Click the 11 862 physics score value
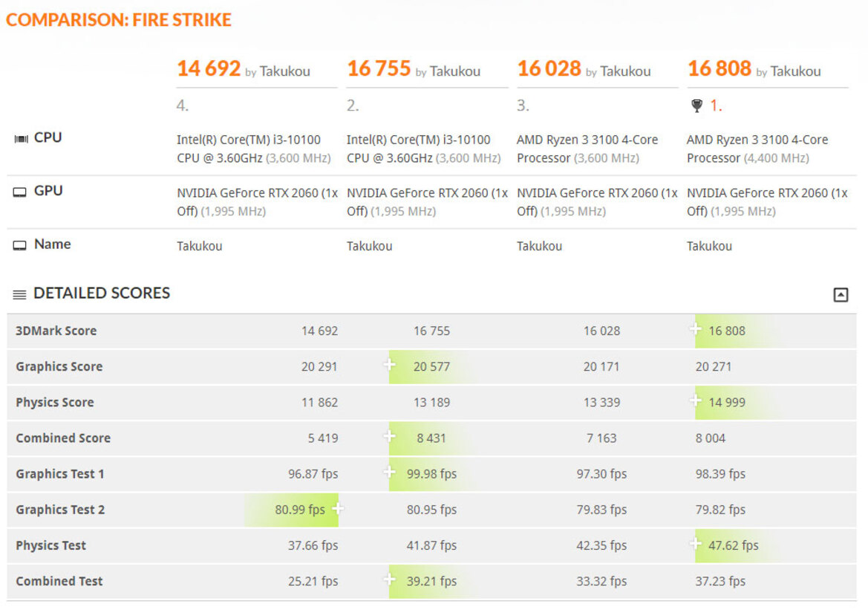This screenshot has width=868, height=610. (x=319, y=402)
